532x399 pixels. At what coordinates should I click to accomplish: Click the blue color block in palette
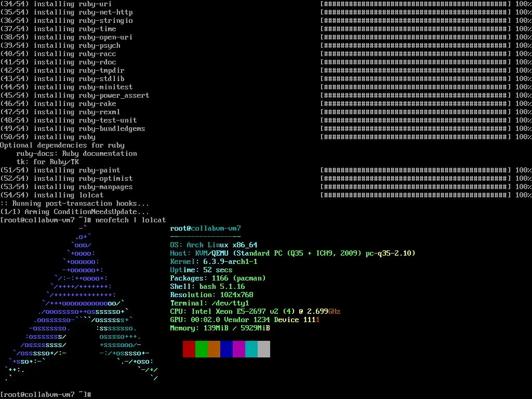coord(227,349)
